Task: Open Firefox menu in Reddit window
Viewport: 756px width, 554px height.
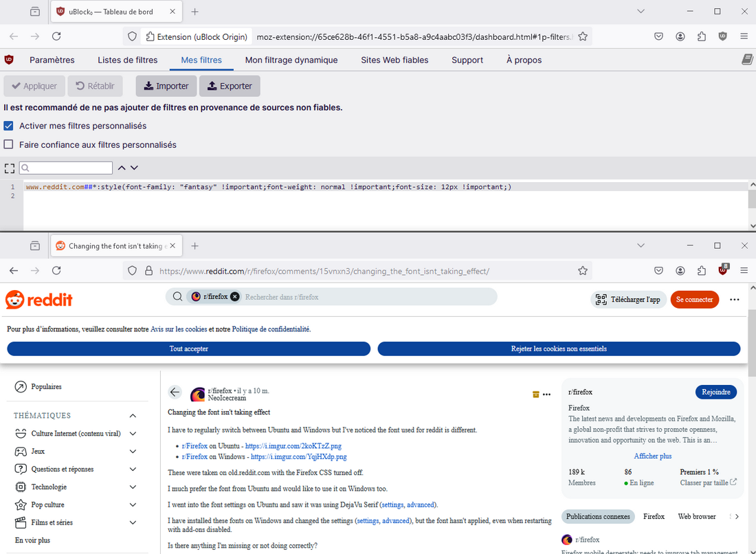Action: [744, 271]
